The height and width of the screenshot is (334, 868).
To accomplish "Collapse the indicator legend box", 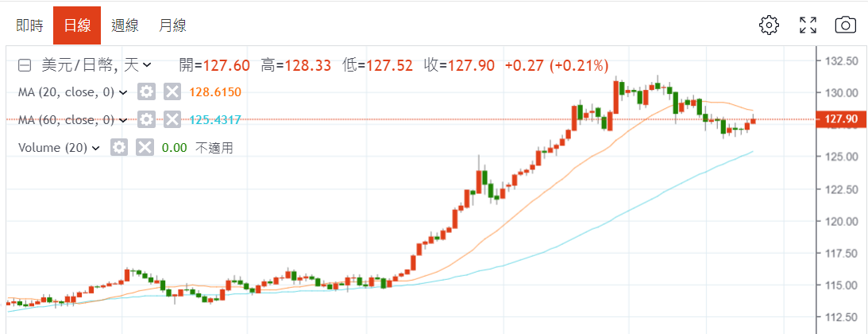I will coord(25,65).
